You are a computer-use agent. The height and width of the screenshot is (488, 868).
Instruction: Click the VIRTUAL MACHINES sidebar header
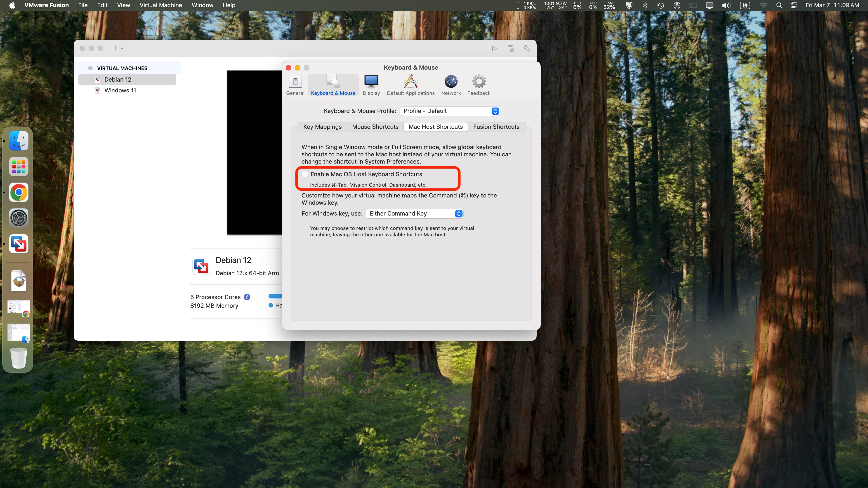[x=122, y=68]
